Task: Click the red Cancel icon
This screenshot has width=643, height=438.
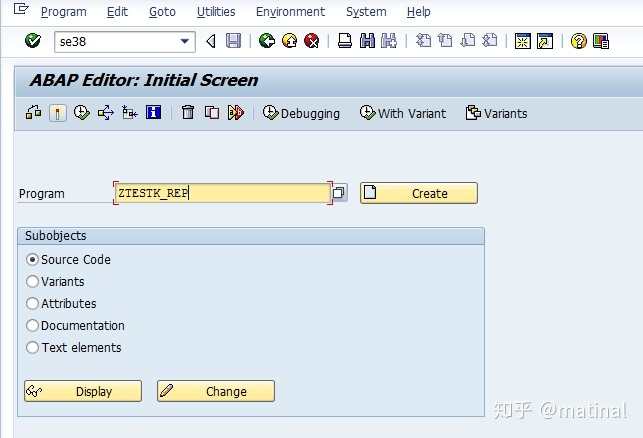Action: tap(312, 41)
